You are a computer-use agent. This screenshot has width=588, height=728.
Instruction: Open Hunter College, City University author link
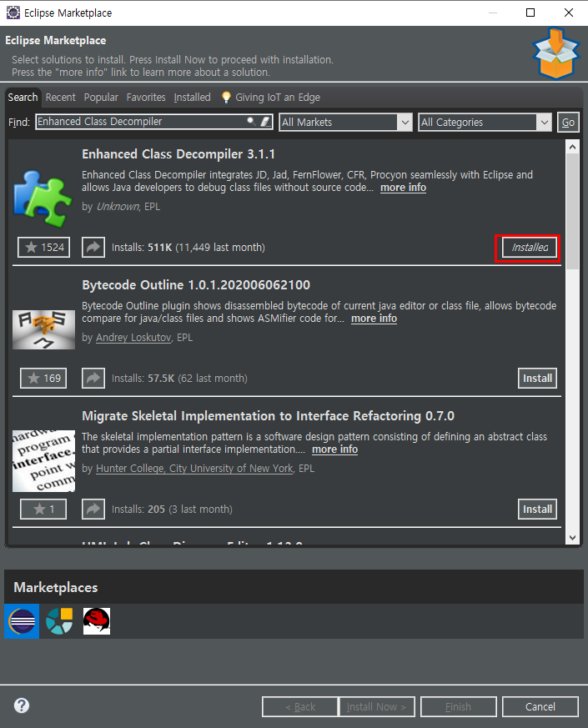(x=194, y=469)
